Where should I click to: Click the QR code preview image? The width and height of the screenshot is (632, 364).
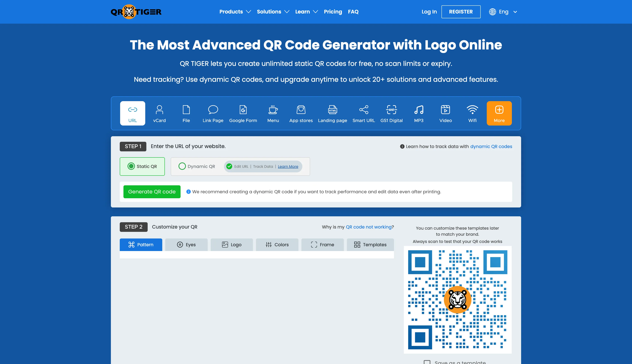pyautogui.click(x=457, y=300)
